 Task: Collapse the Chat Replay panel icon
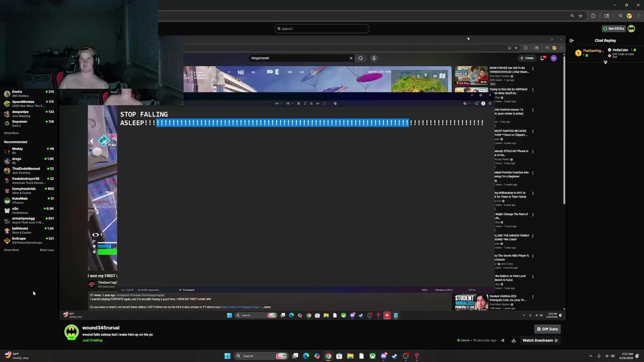[571, 41]
